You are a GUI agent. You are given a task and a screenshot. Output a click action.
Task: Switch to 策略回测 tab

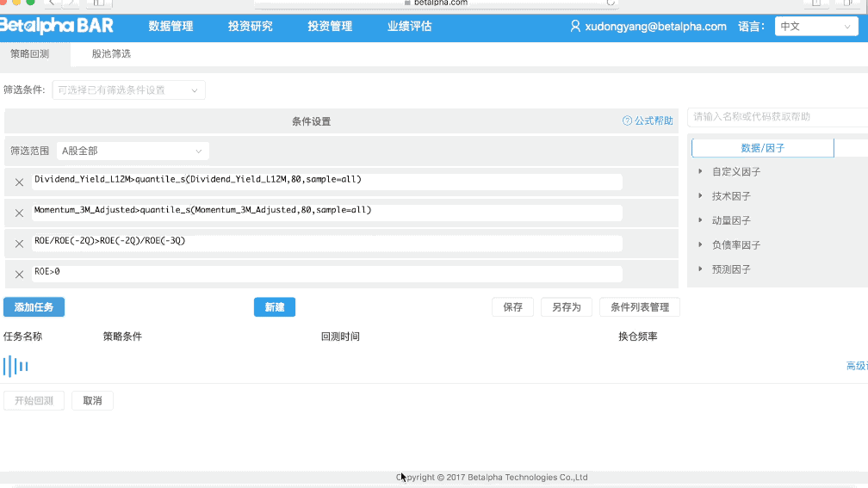(30, 53)
